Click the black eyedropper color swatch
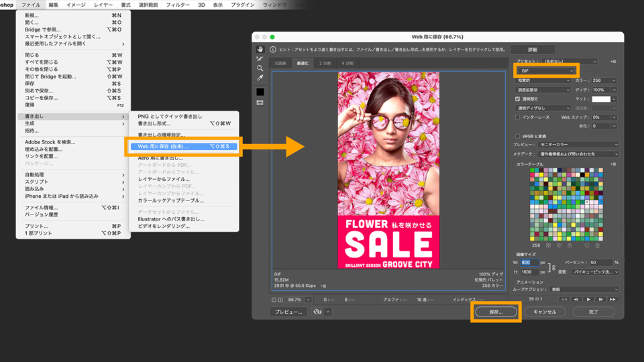Viewport: 644px width, 362px height. (260, 92)
